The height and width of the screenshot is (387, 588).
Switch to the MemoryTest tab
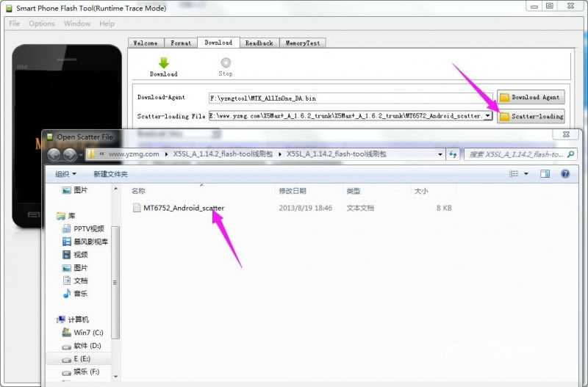click(x=303, y=43)
